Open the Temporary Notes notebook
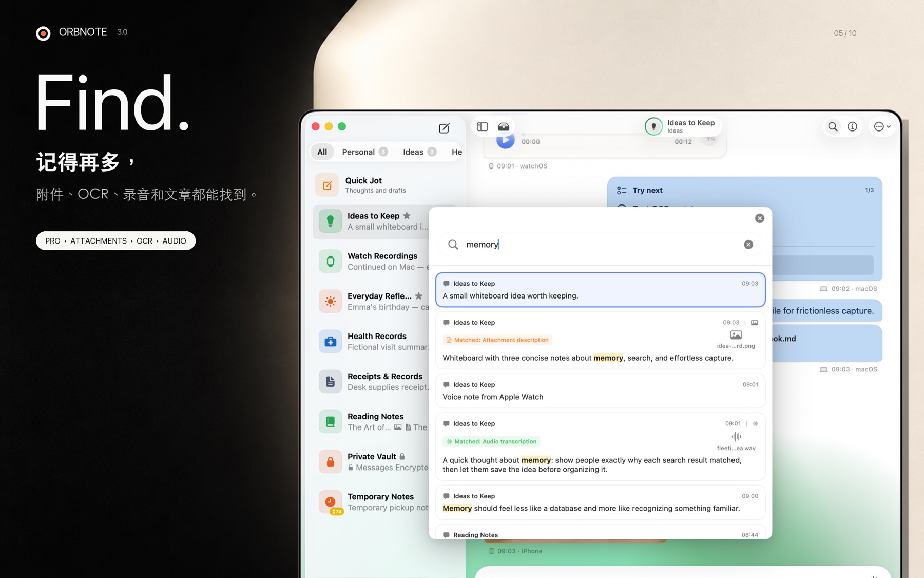The image size is (924, 578). point(372,502)
